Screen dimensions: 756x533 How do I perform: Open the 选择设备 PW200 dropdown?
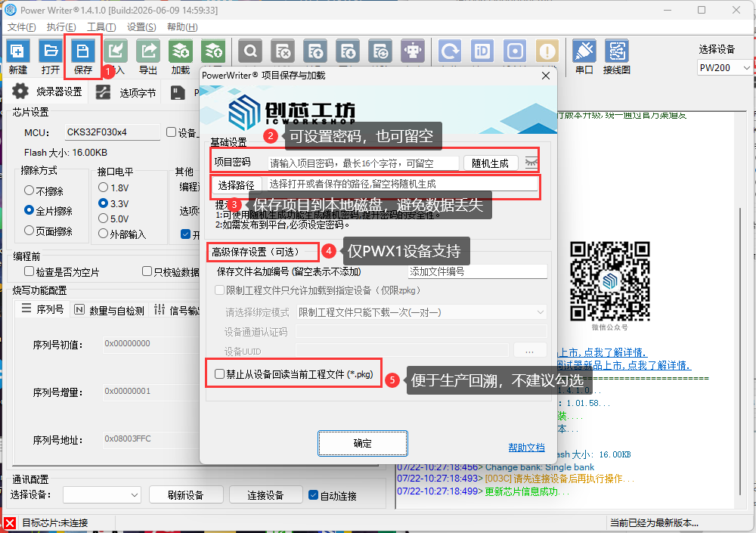724,67
